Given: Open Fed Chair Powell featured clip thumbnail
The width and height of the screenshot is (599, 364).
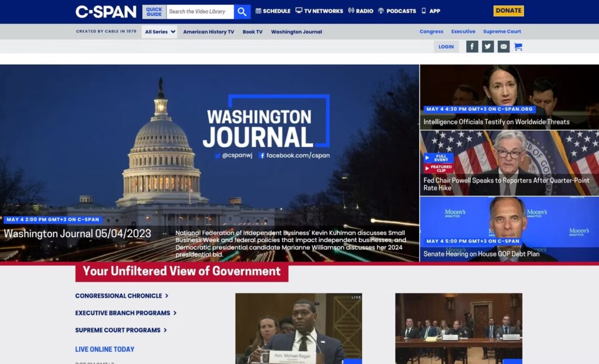Looking at the screenshot, I should tap(509, 162).
